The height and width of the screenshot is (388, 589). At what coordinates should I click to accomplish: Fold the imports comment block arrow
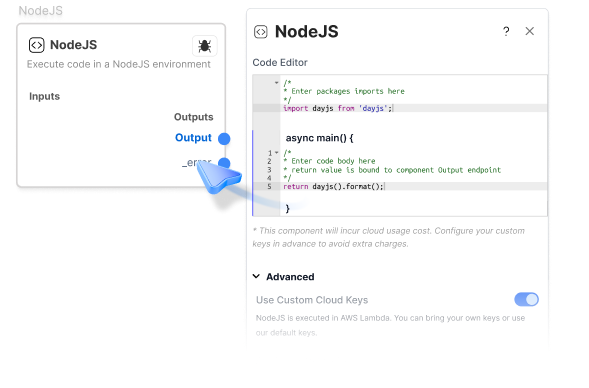pyautogui.click(x=276, y=83)
